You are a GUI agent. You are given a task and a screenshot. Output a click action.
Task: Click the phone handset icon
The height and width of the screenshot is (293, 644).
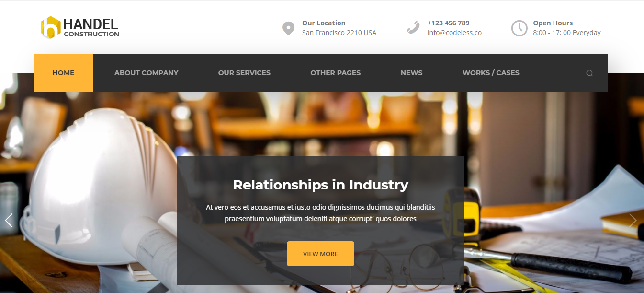coord(413,28)
